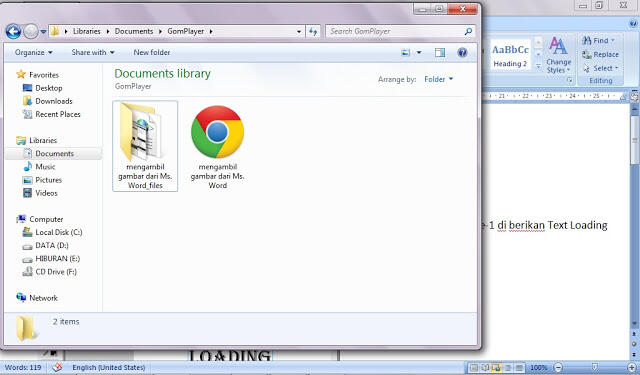
Task: Open Explorer help icon
Action: pyautogui.click(x=462, y=52)
